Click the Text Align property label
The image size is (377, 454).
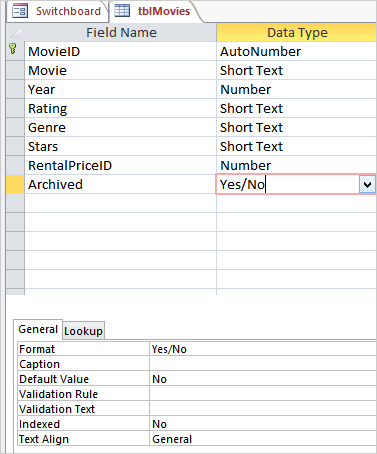coord(83,439)
